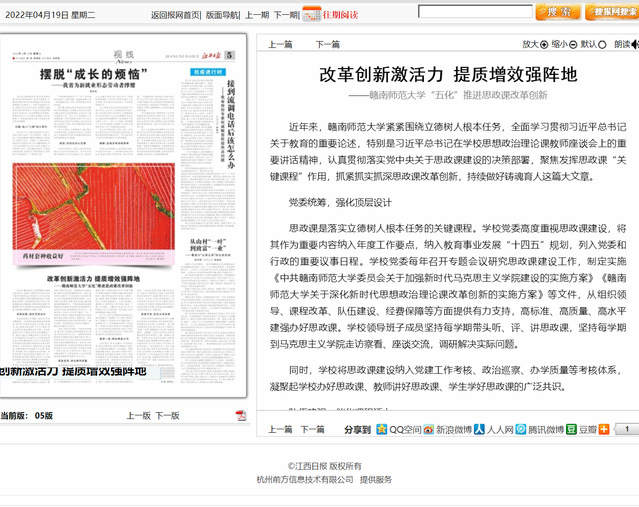Download the page PDF icon
Image resolution: width=639 pixels, height=507 pixels.
[241, 416]
